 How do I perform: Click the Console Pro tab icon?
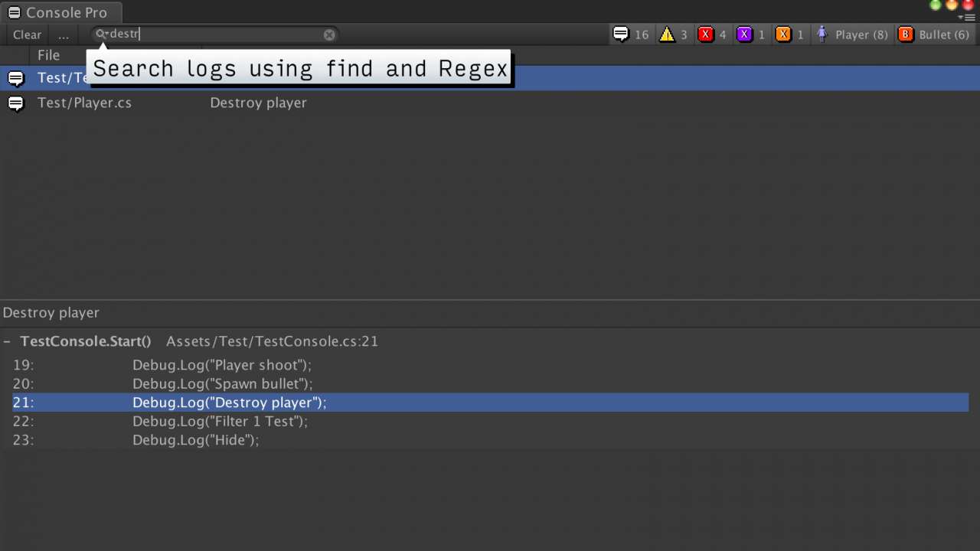pyautogui.click(x=15, y=12)
